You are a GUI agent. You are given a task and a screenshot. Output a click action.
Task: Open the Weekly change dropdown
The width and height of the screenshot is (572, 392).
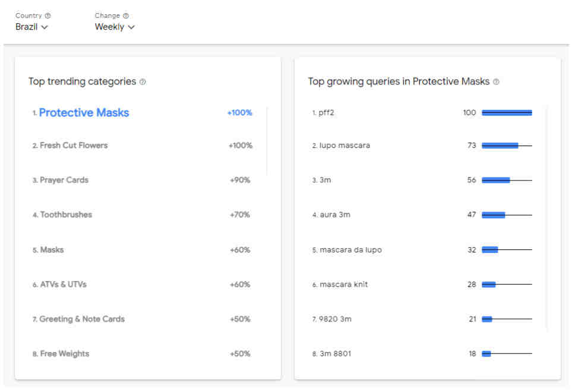pyautogui.click(x=115, y=27)
